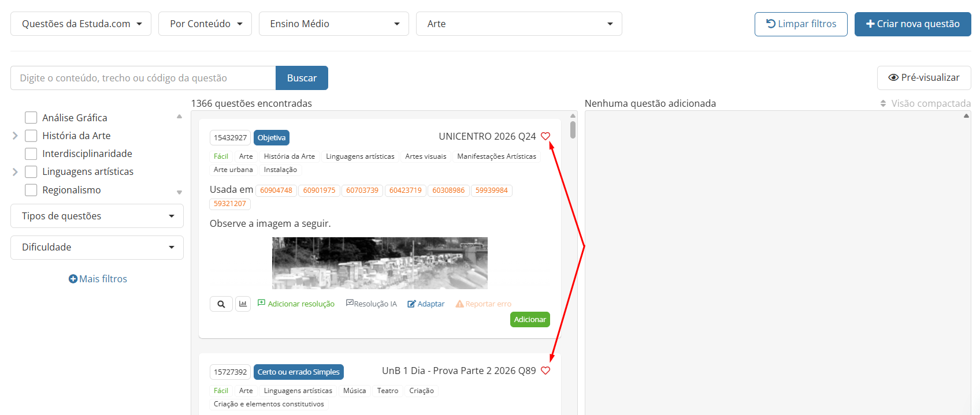Click Limpar filtros button
The height and width of the screenshot is (415, 980).
tap(801, 24)
